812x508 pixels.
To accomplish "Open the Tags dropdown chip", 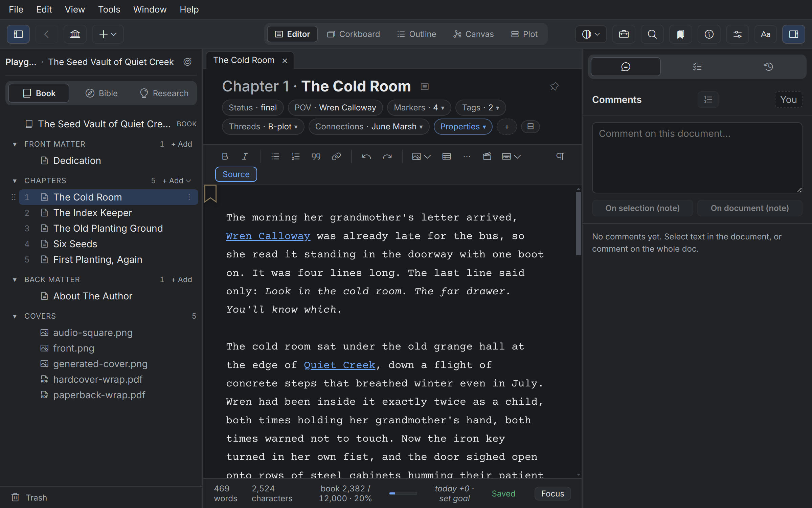I will click(x=480, y=108).
